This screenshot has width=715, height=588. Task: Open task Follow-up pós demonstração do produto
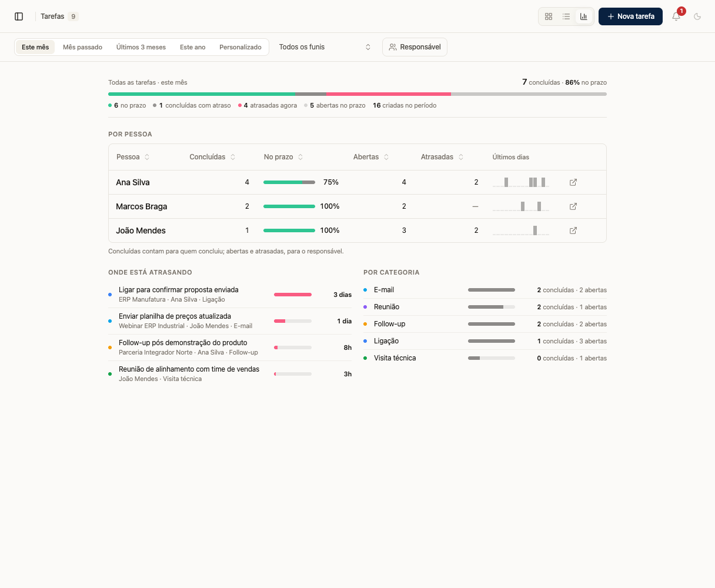point(230,348)
